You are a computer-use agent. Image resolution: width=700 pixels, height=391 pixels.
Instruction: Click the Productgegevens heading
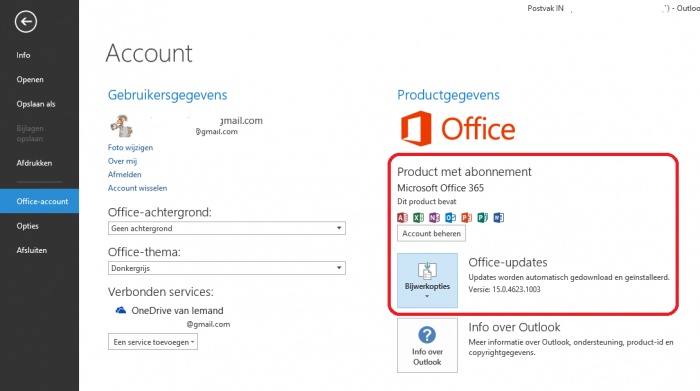click(448, 95)
